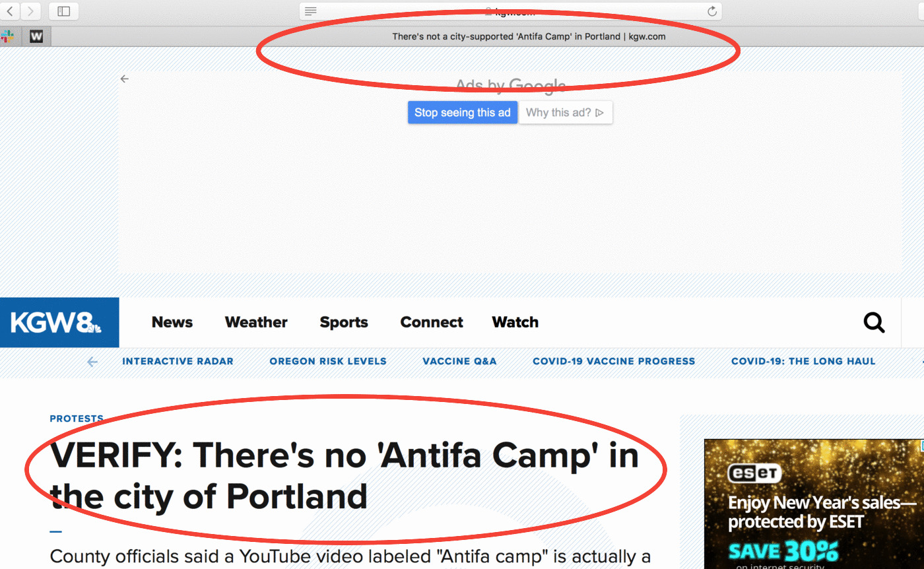Click the ad's back arrow

tap(124, 79)
